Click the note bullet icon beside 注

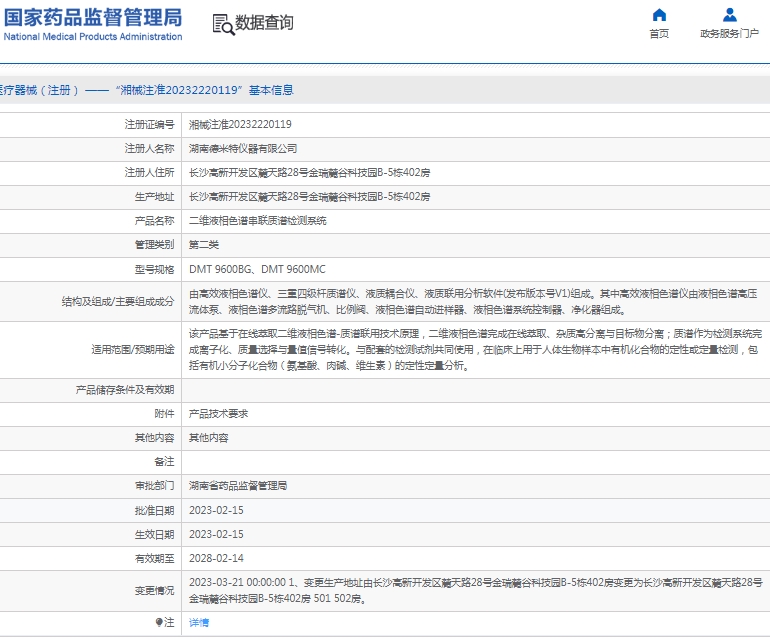159,622
